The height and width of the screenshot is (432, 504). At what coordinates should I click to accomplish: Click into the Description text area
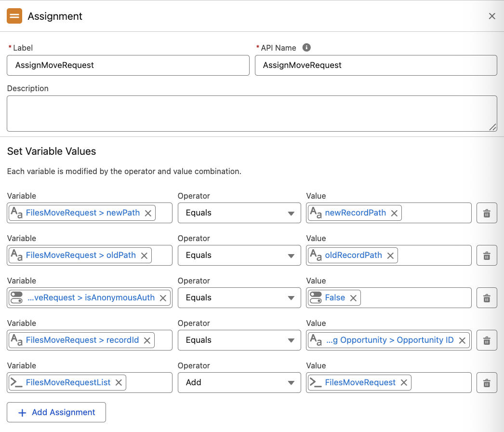pyautogui.click(x=252, y=113)
